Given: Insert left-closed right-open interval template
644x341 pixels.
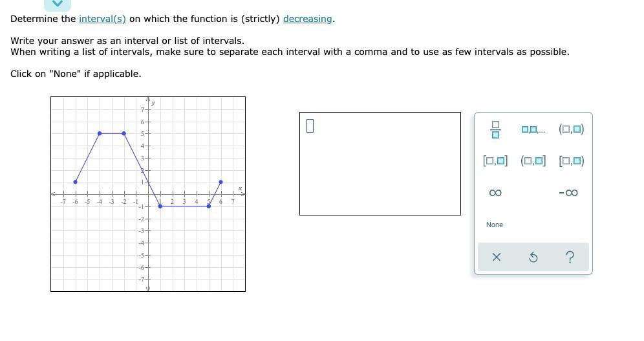Looking at the screenshot, I should tap(572, 160).
